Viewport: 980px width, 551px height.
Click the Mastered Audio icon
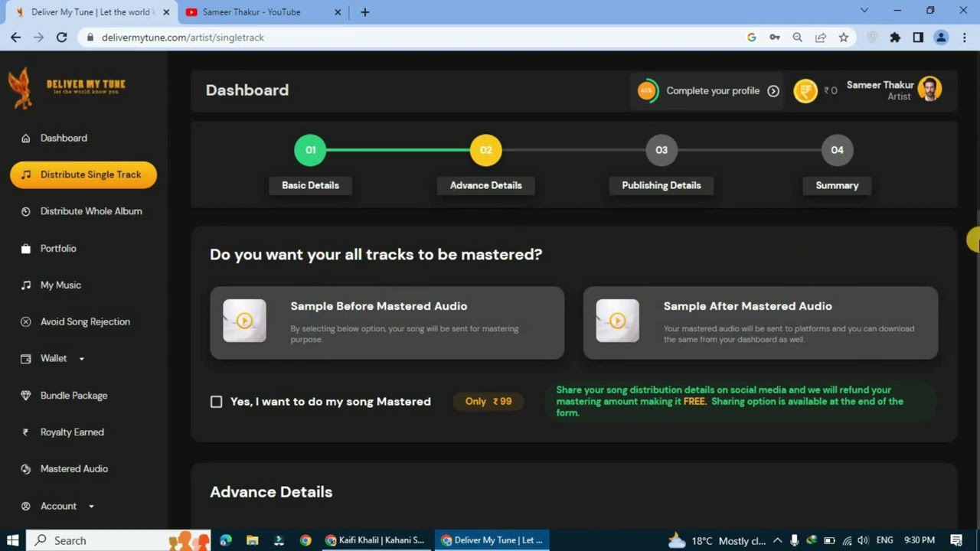coord(25,469)
